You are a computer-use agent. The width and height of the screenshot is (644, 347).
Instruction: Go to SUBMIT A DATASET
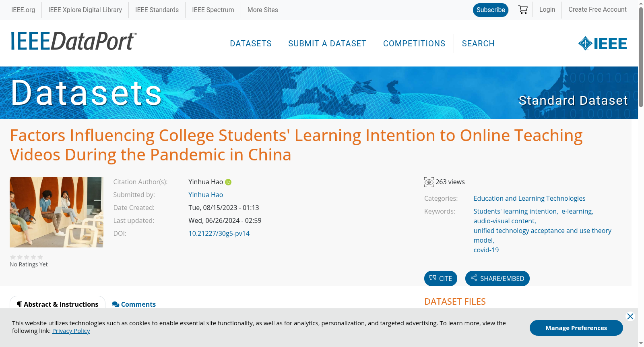coord(327,44)
